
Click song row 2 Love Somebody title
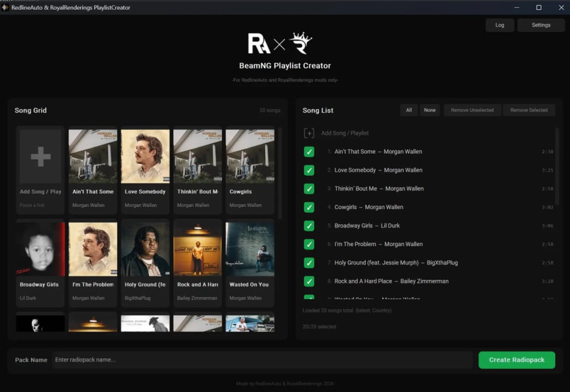click(378, 170)
